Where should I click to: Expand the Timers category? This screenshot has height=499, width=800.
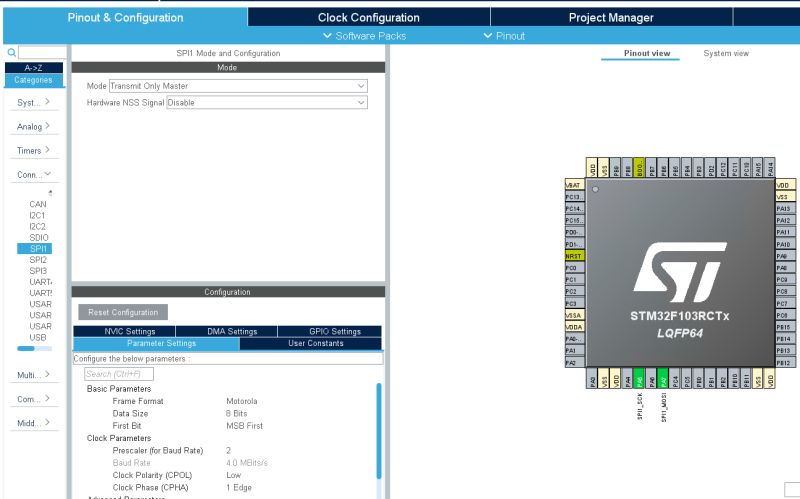click(34, 150)
